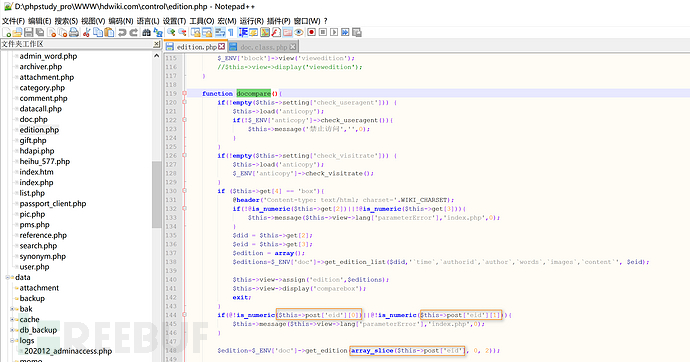
Task: Open the user defined language icon
Action: (x=253, y=32)
